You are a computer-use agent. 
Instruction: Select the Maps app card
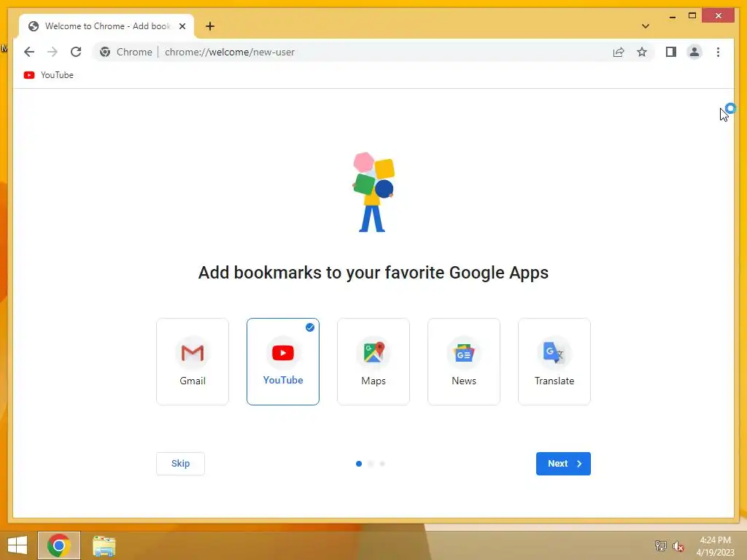pos(373,362)
